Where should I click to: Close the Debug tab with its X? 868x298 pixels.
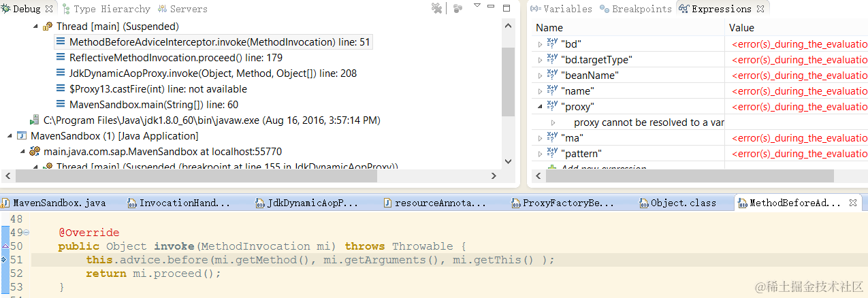pyautogui.click(x=49, y=9)
